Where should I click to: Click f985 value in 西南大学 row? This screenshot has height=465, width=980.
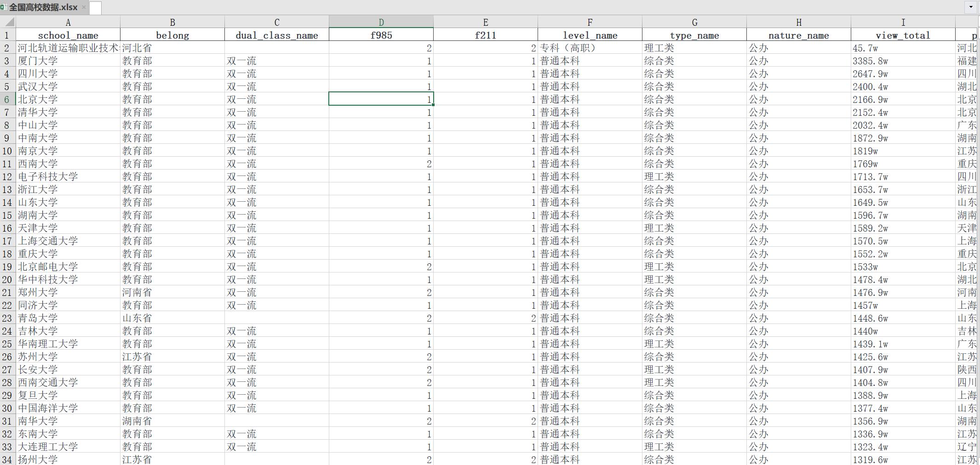coord(381,164)
